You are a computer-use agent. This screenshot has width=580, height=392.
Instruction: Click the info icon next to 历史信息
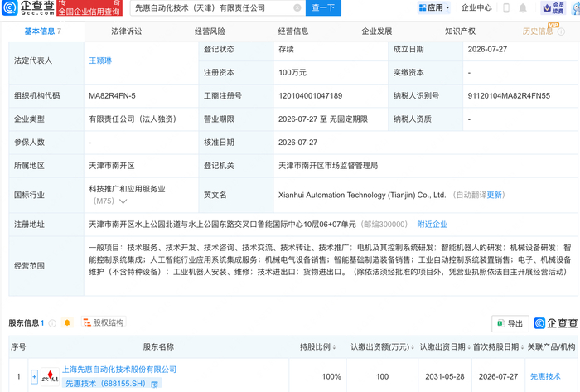point(561,31)
